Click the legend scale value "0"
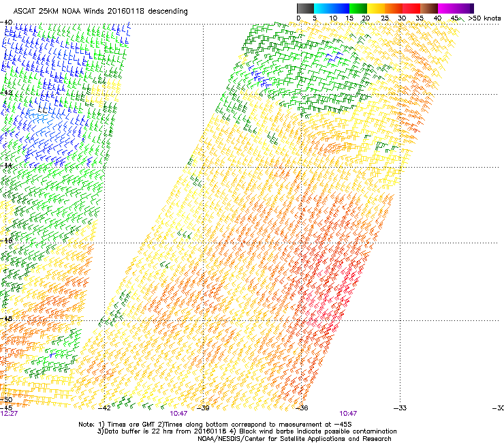Viewport: 504px width, 443px height. [298, 18]
